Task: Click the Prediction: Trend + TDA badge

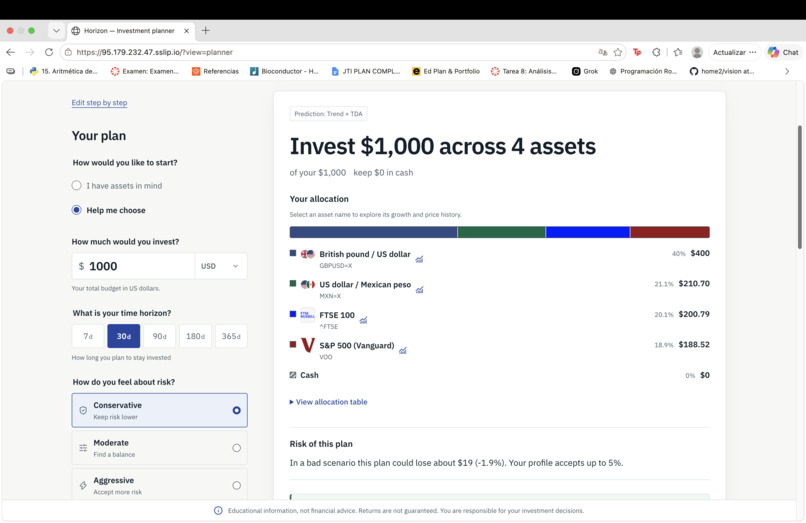Action: tap(328, 114)
